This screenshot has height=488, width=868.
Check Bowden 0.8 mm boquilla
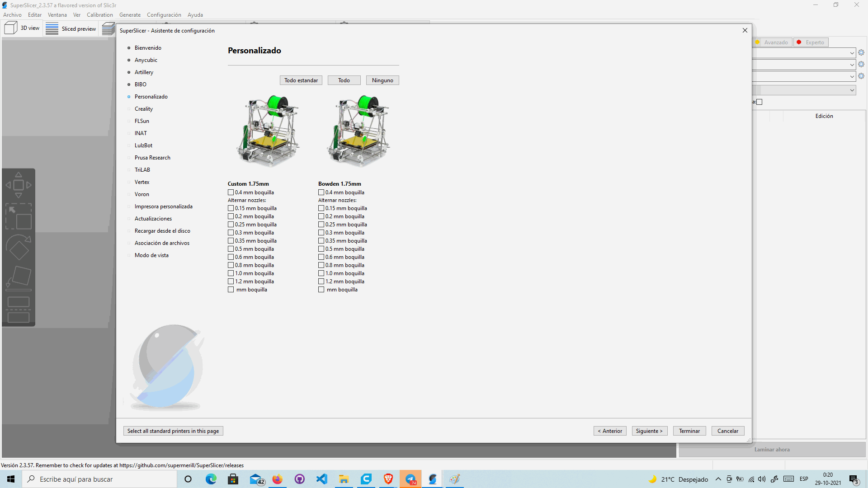point(321,265)
